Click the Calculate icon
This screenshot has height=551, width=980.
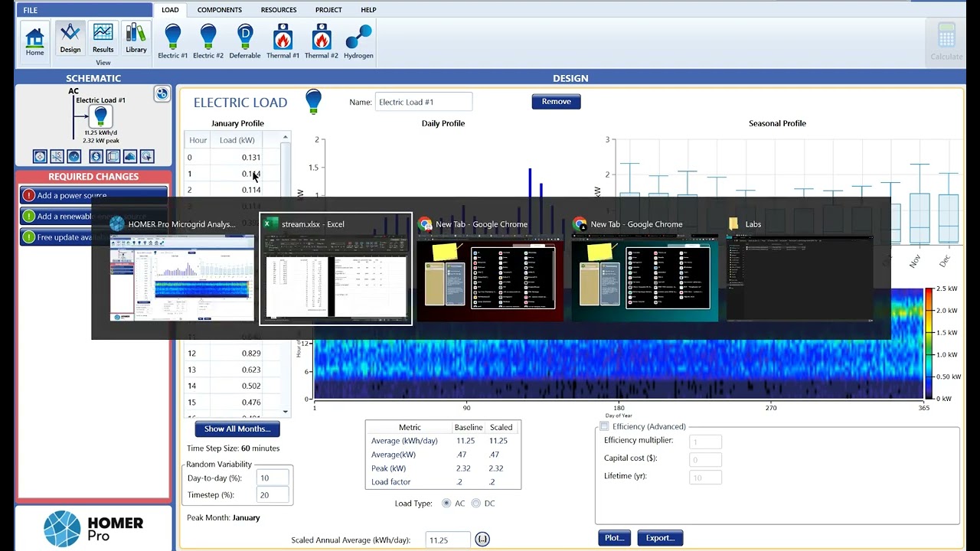pyautogui.click(x=946, y=41)
